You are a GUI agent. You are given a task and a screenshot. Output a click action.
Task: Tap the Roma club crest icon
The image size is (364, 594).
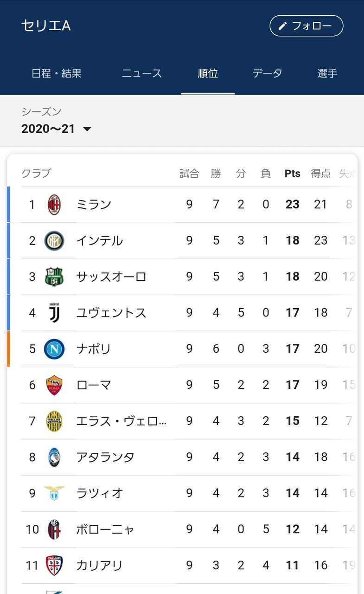54,385
